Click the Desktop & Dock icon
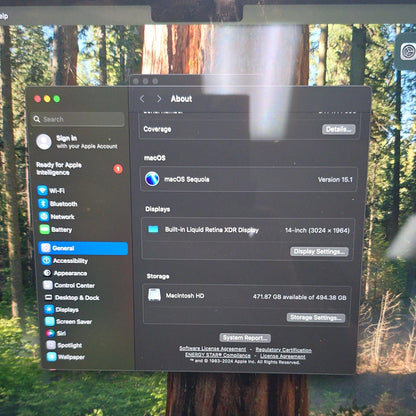The height and width of the screenshot is (416, 416). tap(49, 297)
